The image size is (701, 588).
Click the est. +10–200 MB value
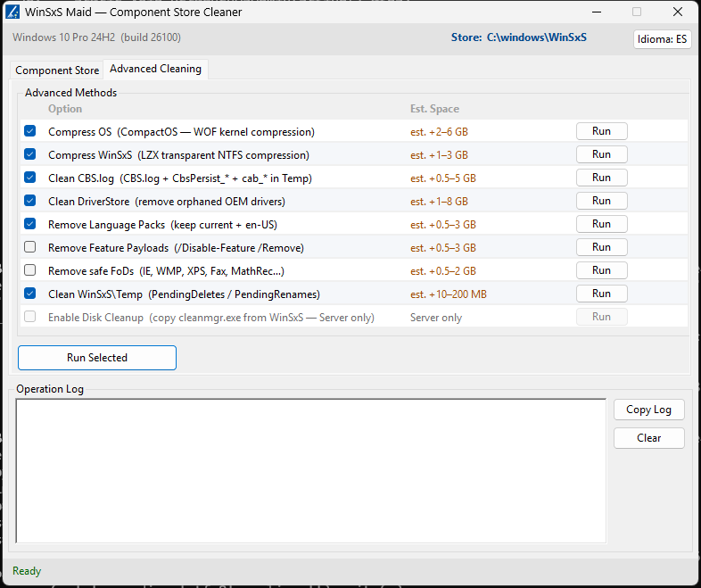[x=449, y=294]
